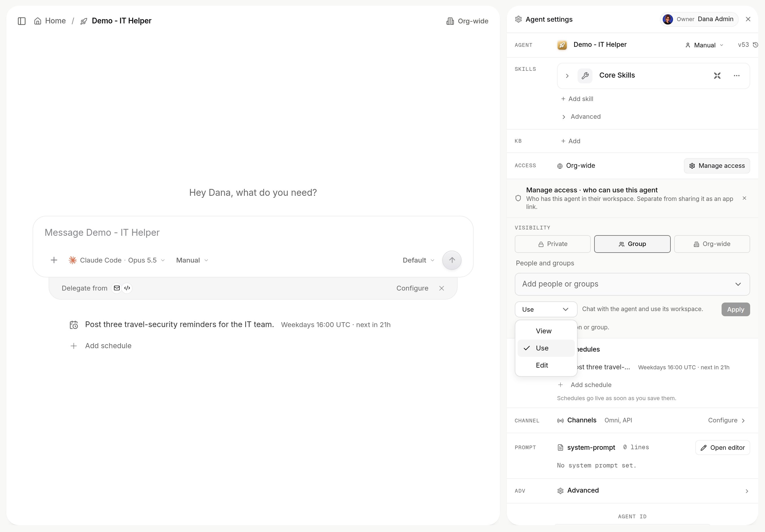Click Add skill link
765x532 pixels.
coord(577,99)
